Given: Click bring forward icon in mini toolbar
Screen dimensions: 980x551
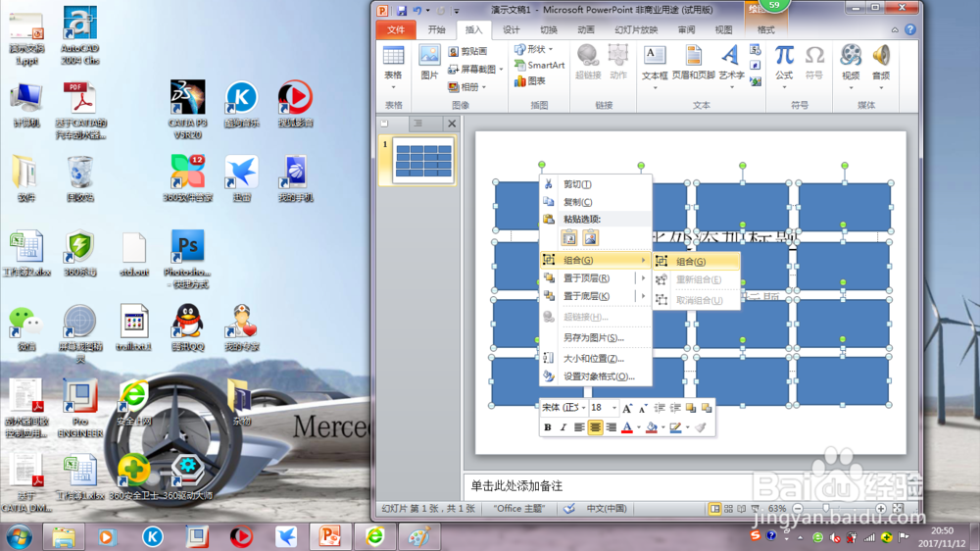Looking at the screenshot, I should point(691,408).
